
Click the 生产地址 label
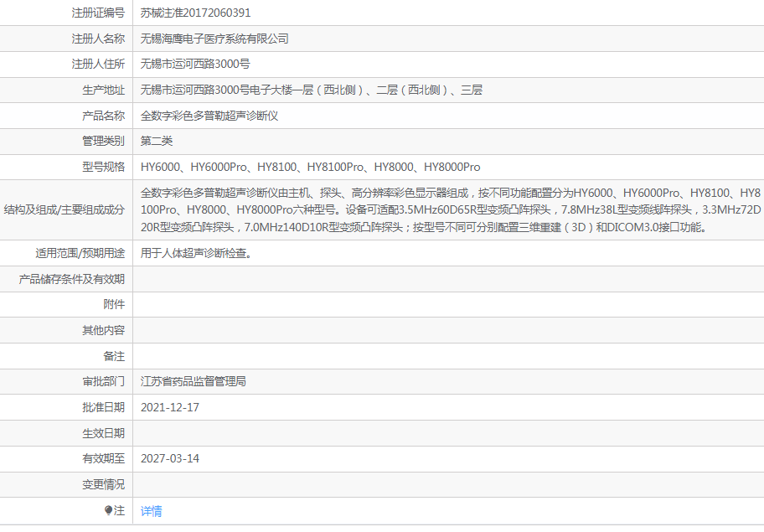(103, 90)
